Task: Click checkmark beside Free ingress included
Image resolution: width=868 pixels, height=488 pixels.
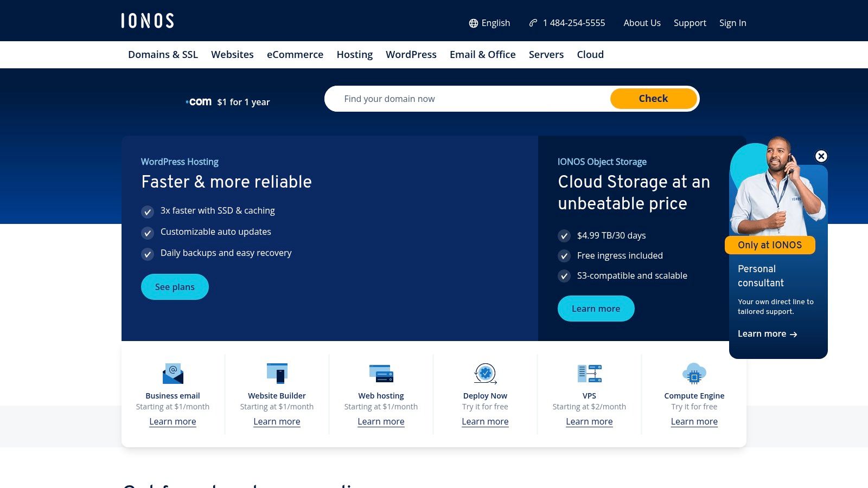Action: (564, 256)
